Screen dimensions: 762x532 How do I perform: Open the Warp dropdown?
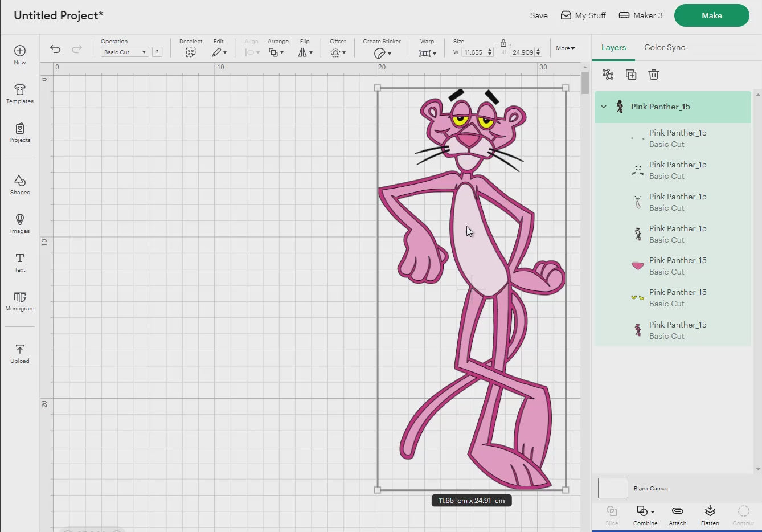pyautogui.click(x=428, y=53)
